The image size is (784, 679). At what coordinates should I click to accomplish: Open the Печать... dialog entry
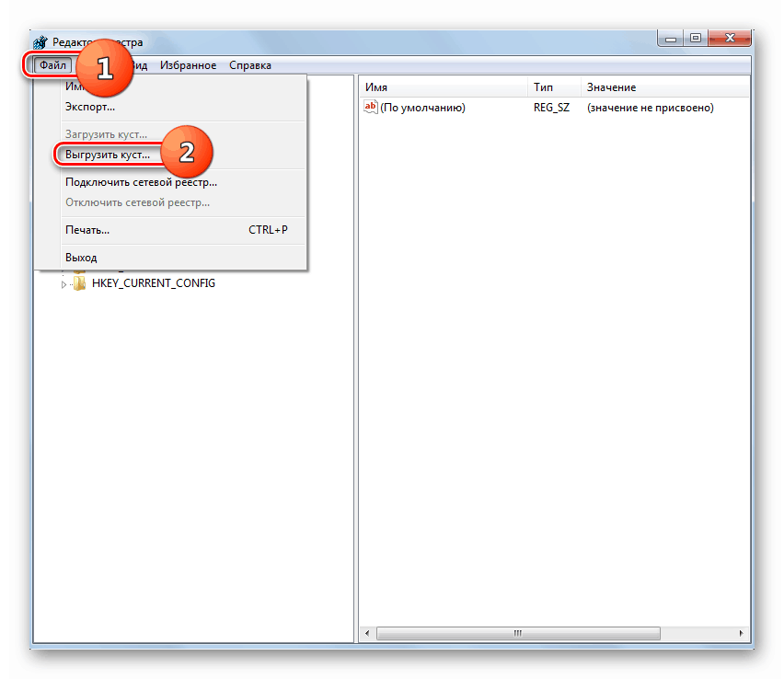86,229
